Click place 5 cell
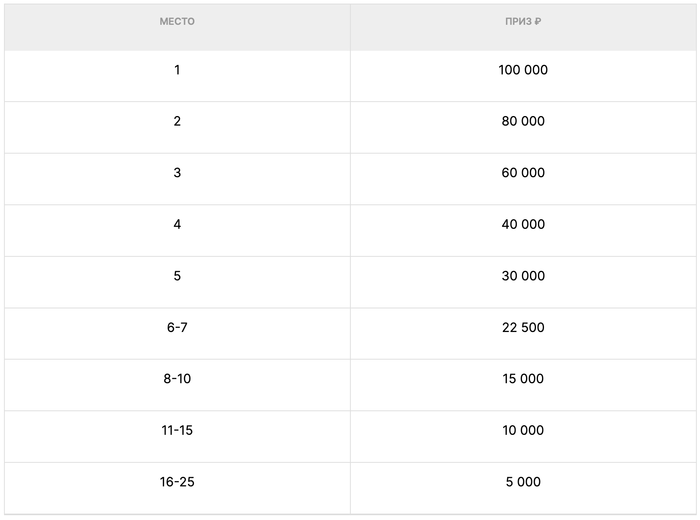Screen dimensions: 700x520 click(177, 276)
